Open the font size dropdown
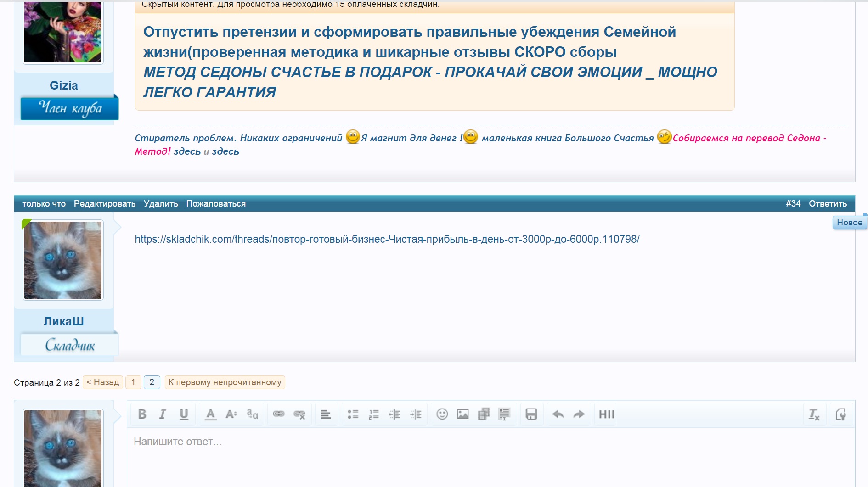Image resolution: width=868 pixels, height=487 pixels. coord(231,414)
